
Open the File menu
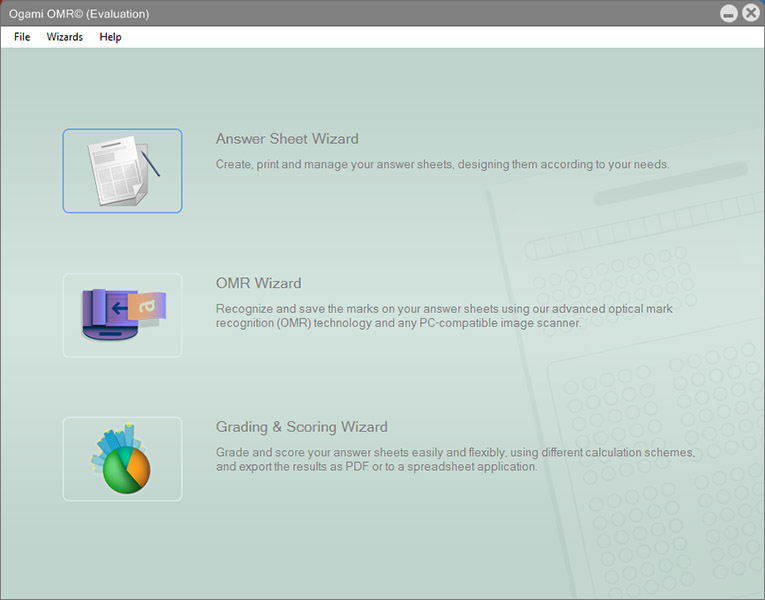(x=22, y=37)
